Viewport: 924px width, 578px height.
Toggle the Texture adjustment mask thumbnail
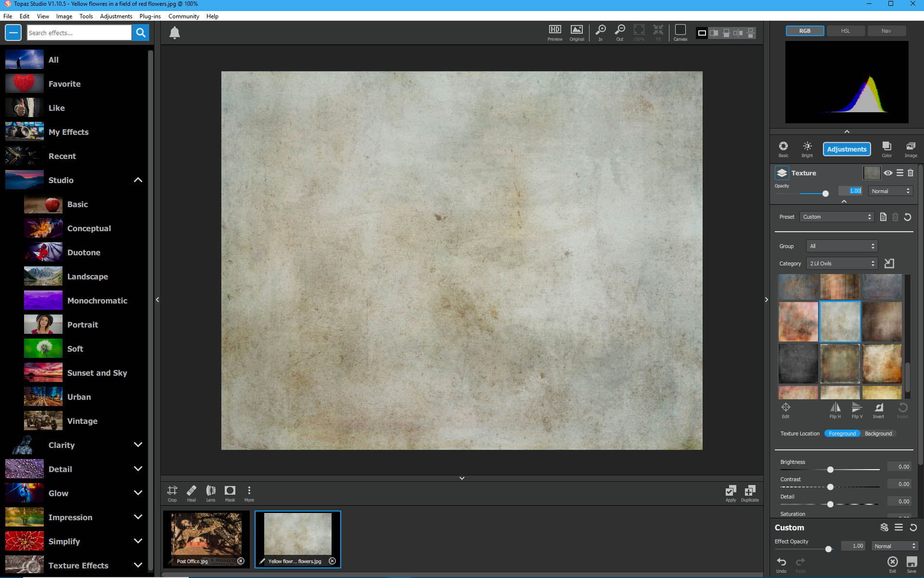872,173
